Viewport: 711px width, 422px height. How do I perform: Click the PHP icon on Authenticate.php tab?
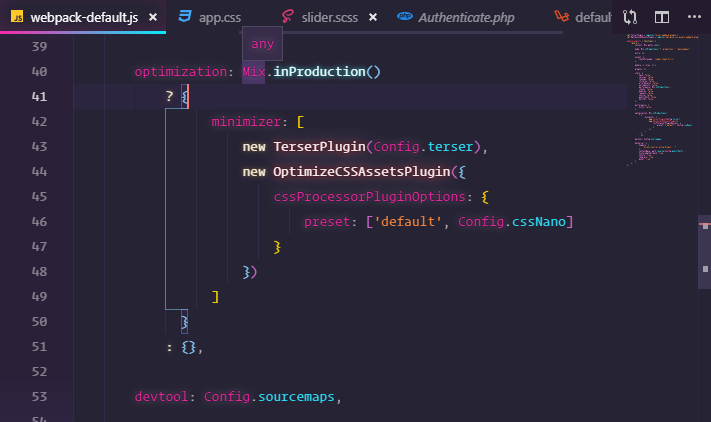404,16
